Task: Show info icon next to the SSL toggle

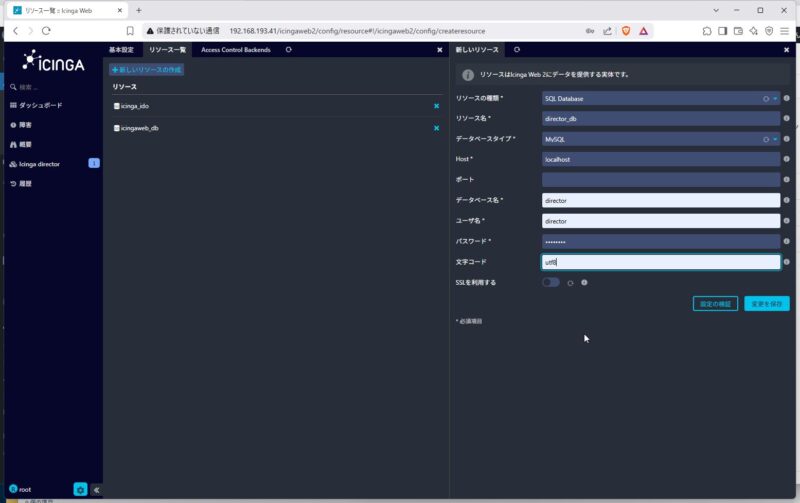Action: click(x=584, y=282)
